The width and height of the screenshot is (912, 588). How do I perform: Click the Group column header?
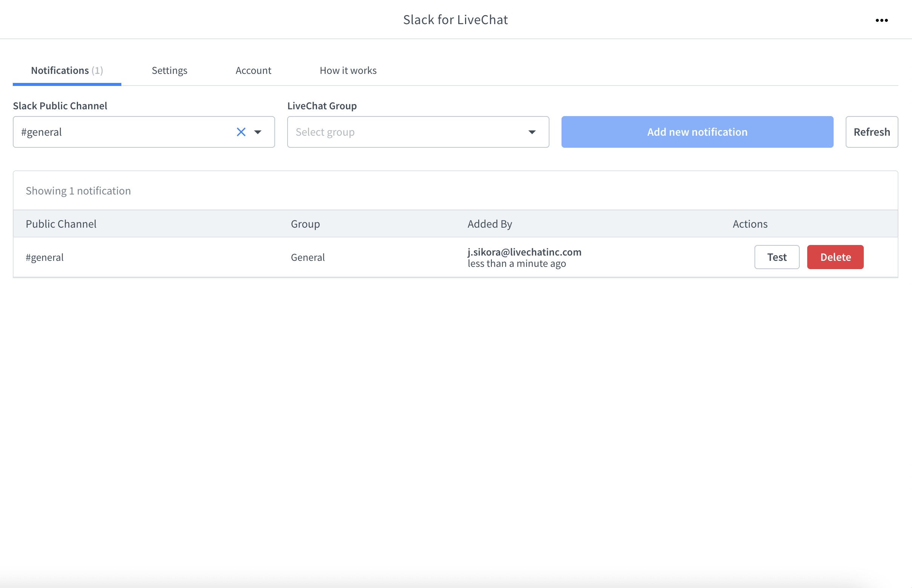(x=305, y=224)
